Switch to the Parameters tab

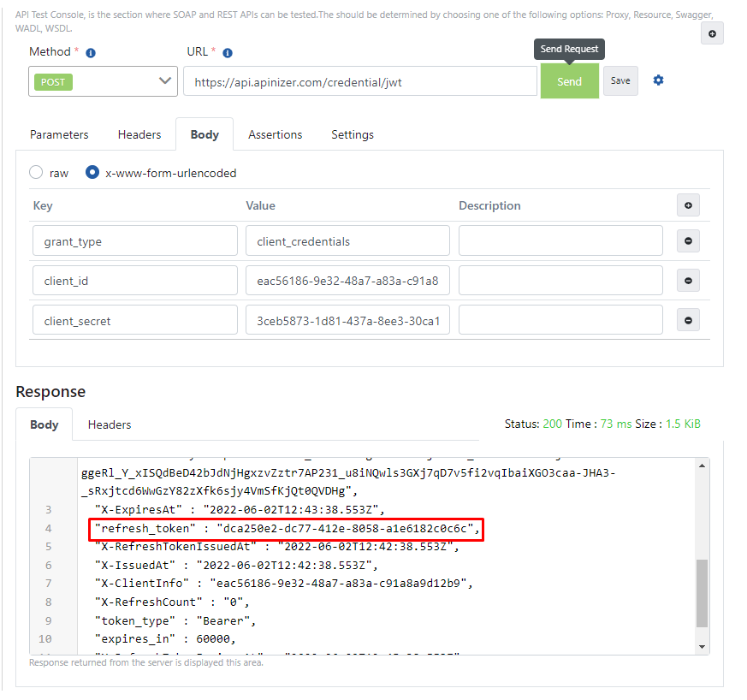[59, 134]
